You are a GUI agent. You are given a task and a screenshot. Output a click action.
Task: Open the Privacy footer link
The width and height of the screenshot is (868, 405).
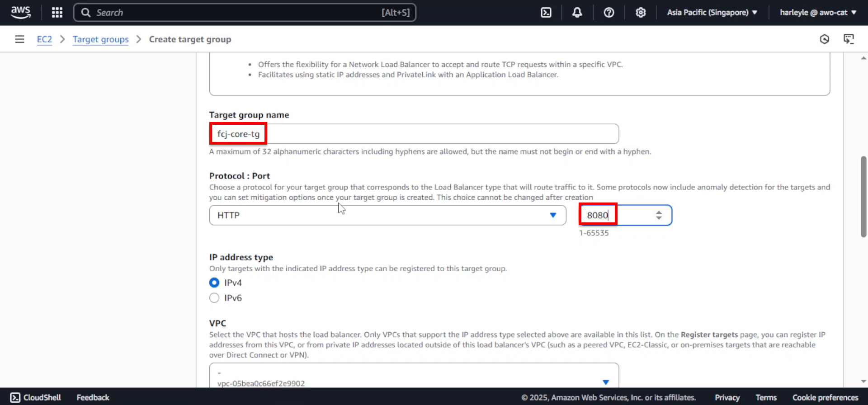click(x=727, y=397)
